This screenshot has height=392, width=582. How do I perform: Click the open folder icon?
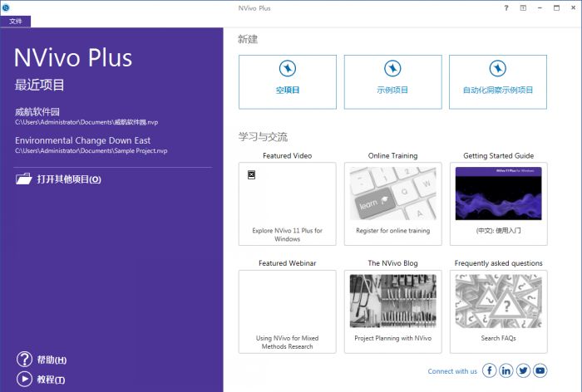pyautogui.click(x=24, y=179)
